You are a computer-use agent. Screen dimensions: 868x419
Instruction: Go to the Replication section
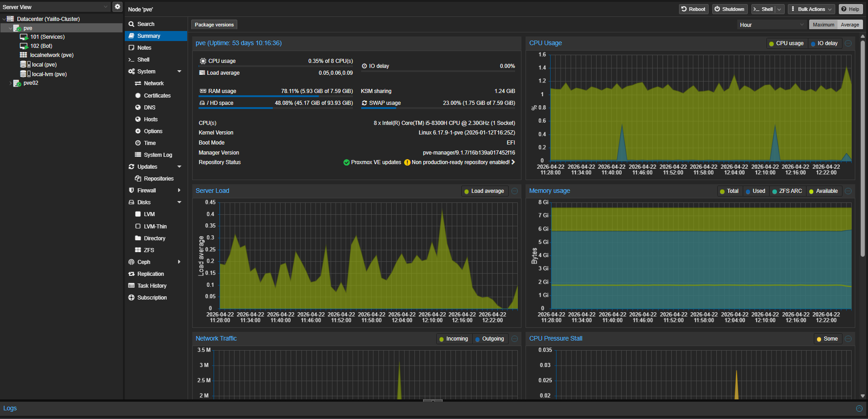(x=150, y=274)
